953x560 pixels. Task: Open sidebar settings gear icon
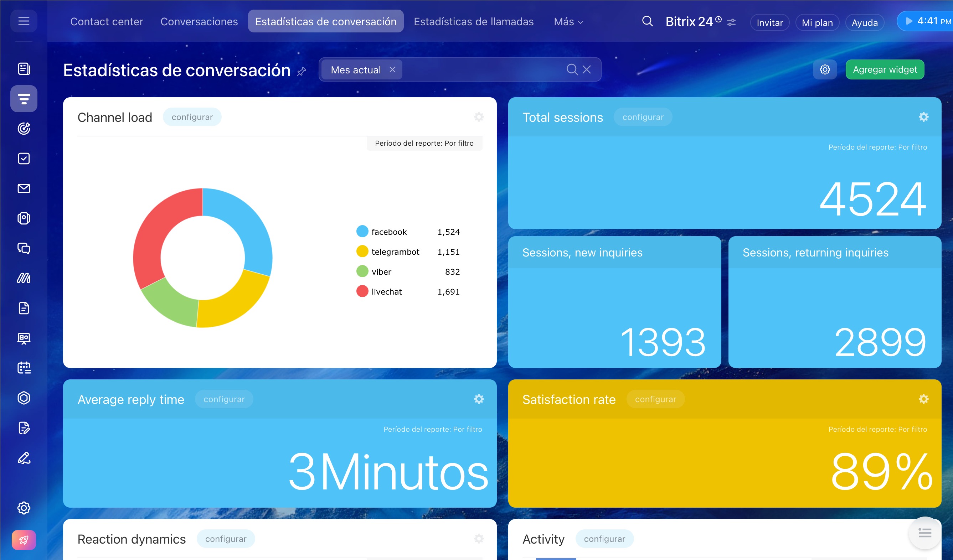[24, 508]
